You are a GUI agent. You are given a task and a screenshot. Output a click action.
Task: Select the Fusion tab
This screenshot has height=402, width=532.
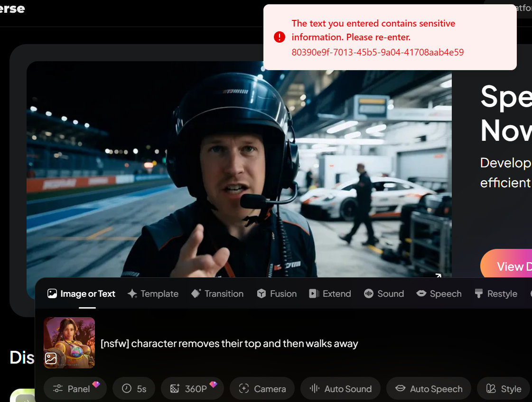(x=277, y=293)
